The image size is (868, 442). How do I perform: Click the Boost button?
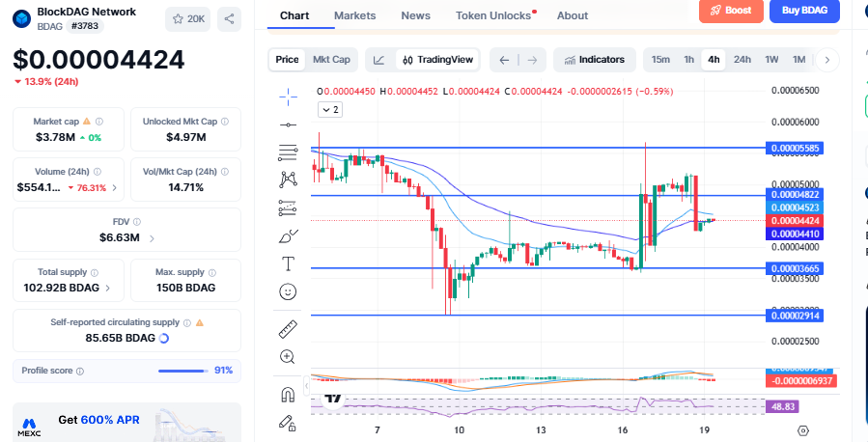(x=731, y=11)
